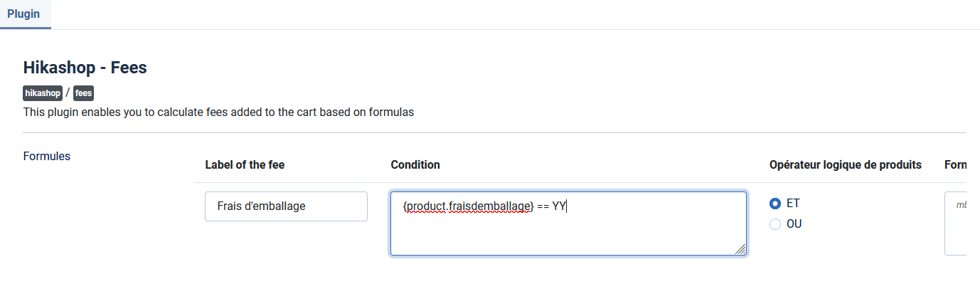Click the hikashop badge

(43, 93)
